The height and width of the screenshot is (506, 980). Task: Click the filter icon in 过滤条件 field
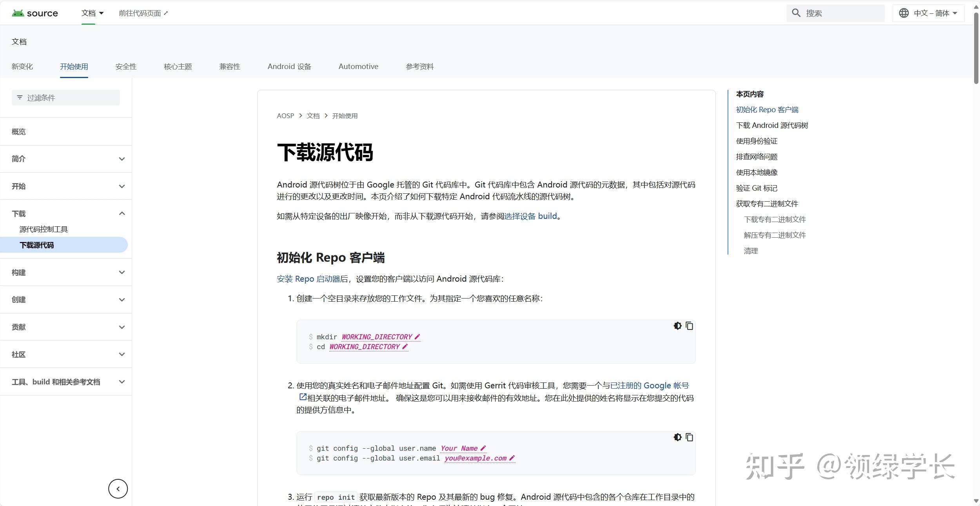(20, 97)
